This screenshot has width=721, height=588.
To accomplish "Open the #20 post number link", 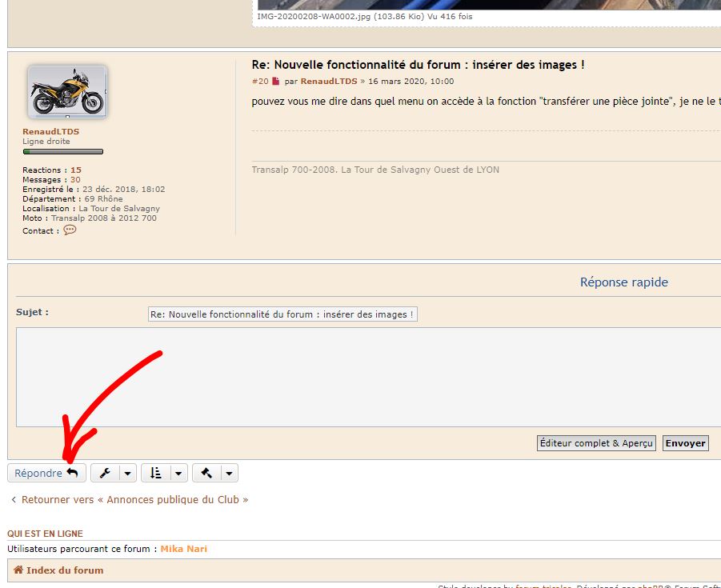I will tap(260, 82).
